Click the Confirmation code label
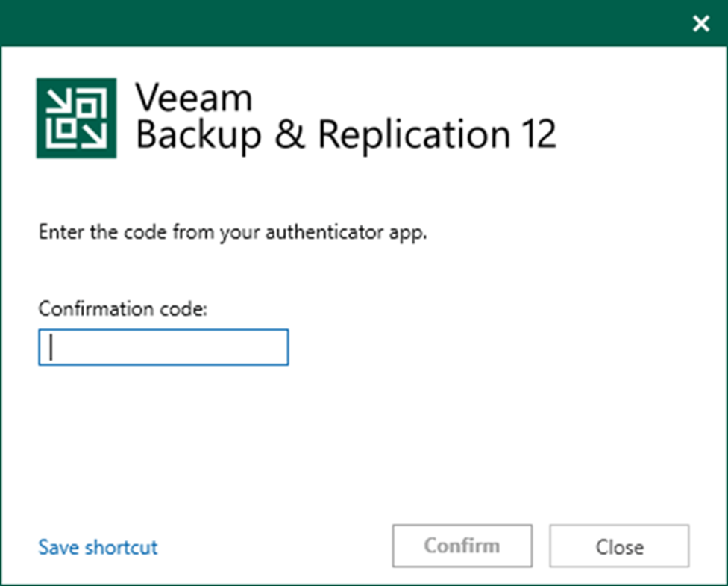This screenshot has height=586, width=728. 122,308
